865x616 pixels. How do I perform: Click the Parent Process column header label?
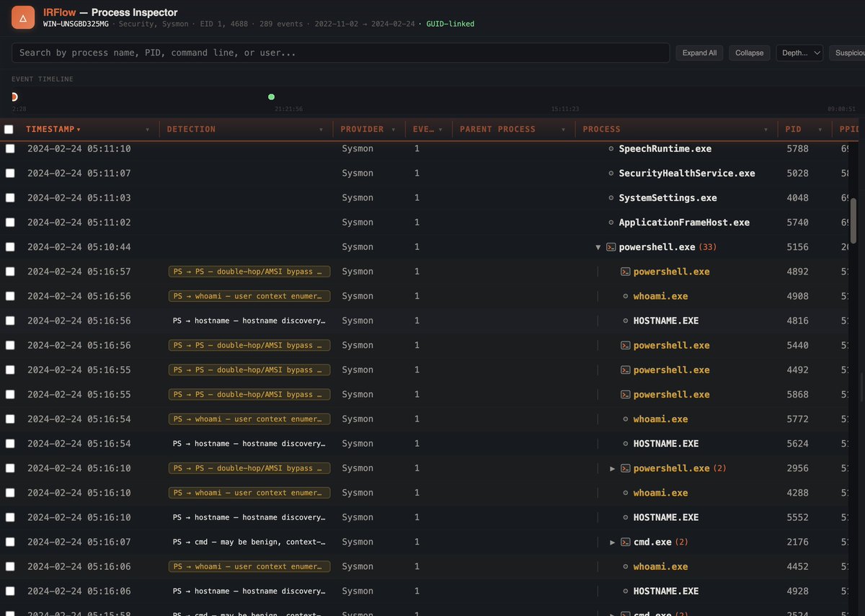(x=497, y=129)
